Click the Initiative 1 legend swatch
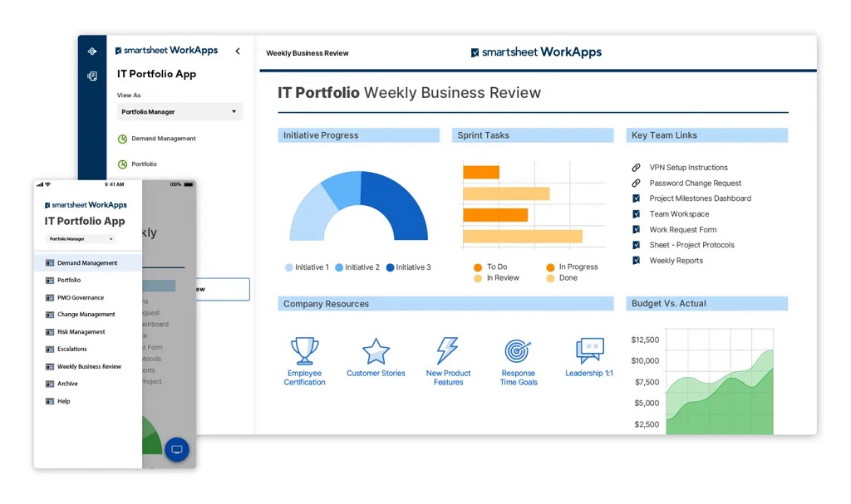 coord(288,267)
